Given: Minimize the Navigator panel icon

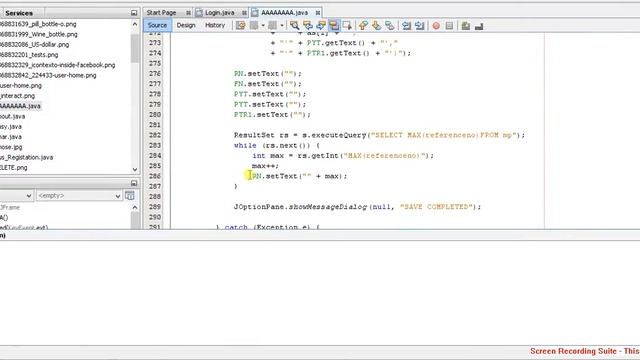Looking at the screenshot, I should click(x=134, y=183).
